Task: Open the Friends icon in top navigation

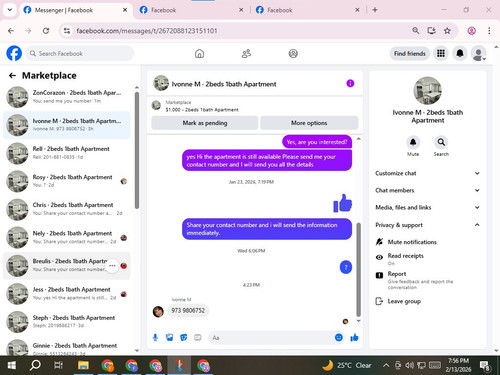Action: 246,53
